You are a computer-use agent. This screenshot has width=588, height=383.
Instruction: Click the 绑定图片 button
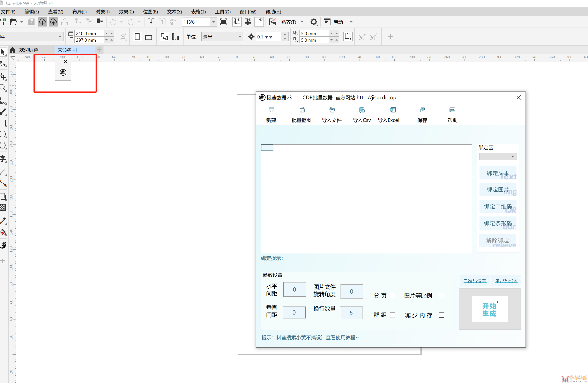[x=498, y=190]
